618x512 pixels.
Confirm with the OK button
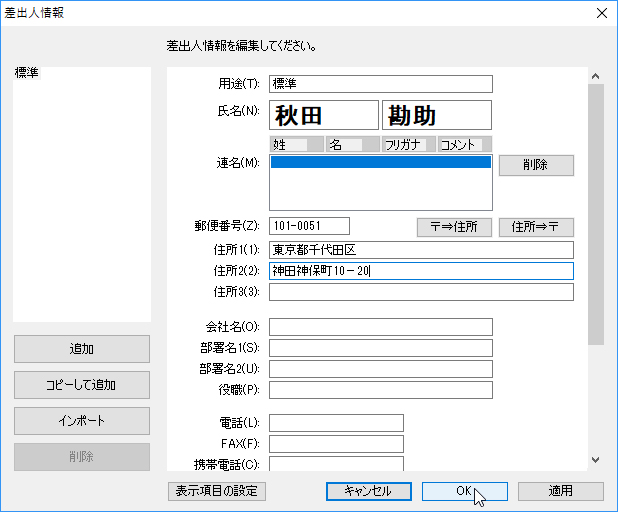coord(464,491)
